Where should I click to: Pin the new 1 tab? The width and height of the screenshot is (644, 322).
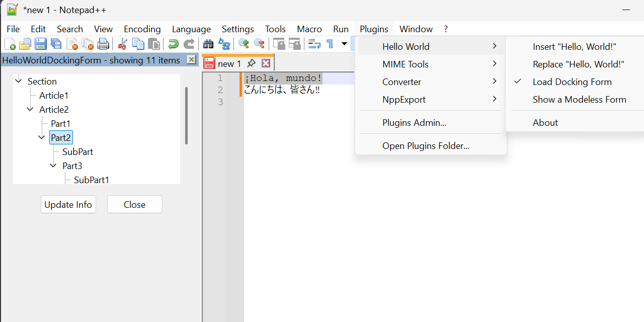pyautogui.click(x=251, y=63)
